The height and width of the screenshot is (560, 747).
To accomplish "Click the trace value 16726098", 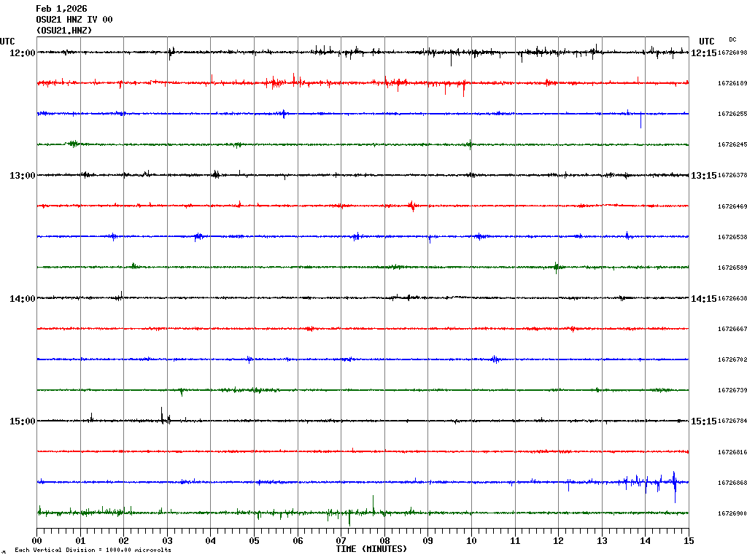I will [732, 53].
